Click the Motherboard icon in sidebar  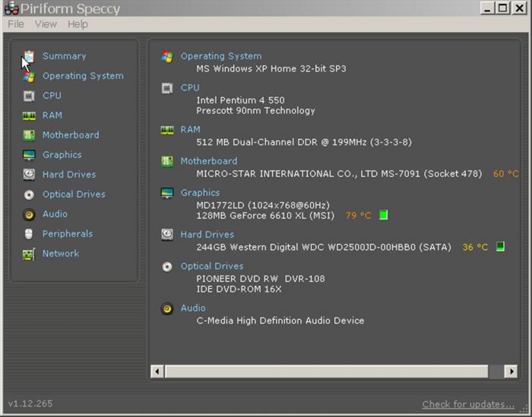pos(29,135)
